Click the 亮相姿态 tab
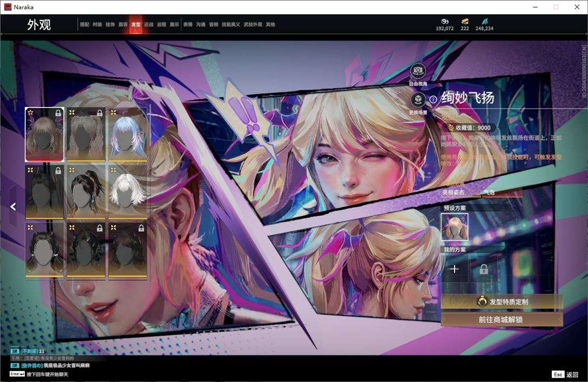 tap(453, 192)
